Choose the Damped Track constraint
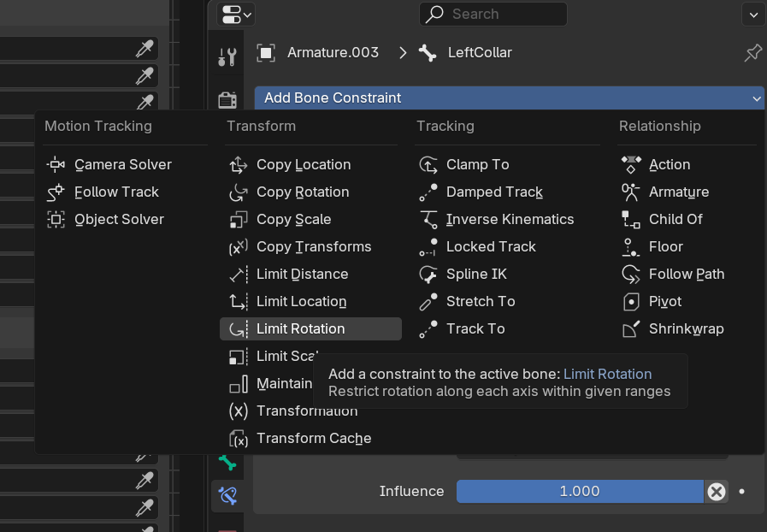Screen dimensions: 767x532 pos(507,192)
